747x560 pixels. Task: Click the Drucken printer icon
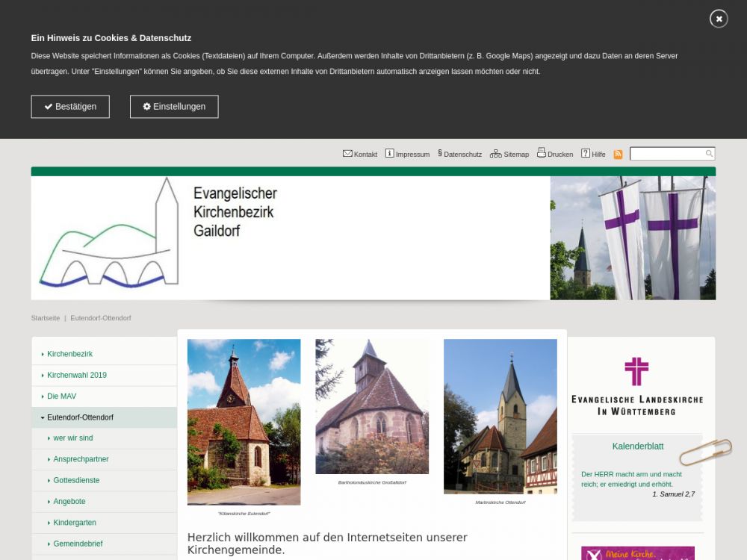click(x=542, y=153)
